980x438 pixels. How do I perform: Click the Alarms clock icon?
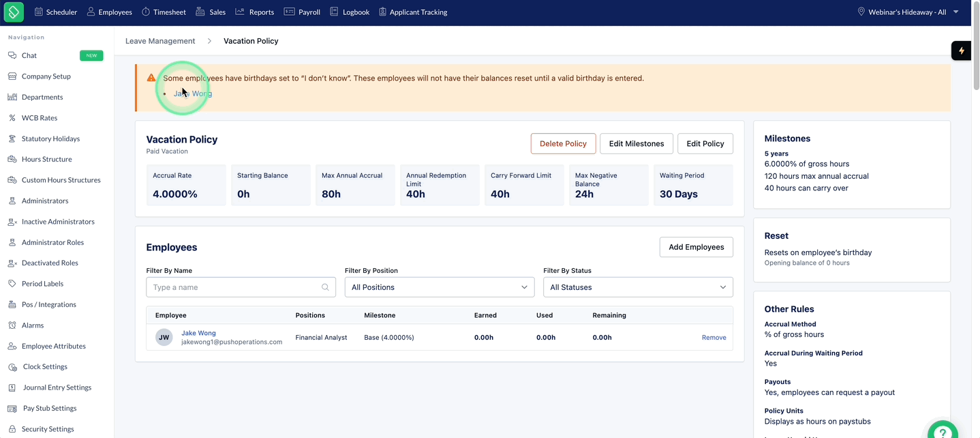[12, 325]
